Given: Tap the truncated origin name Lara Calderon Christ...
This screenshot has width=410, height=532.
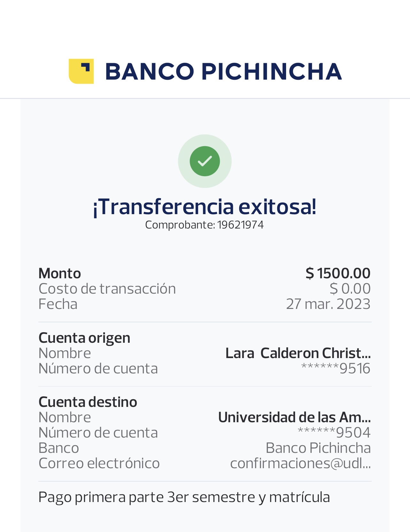Looking at the screenshot, I should coord(298,353).
